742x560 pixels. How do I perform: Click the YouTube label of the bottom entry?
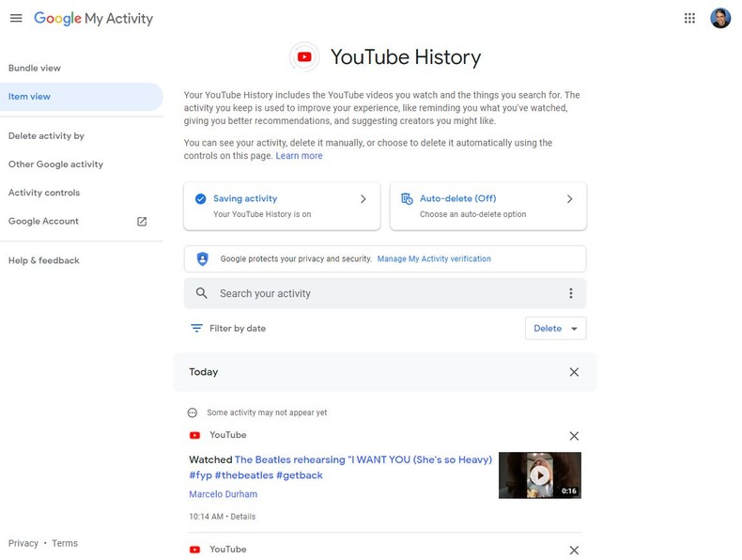click(228, 550)
